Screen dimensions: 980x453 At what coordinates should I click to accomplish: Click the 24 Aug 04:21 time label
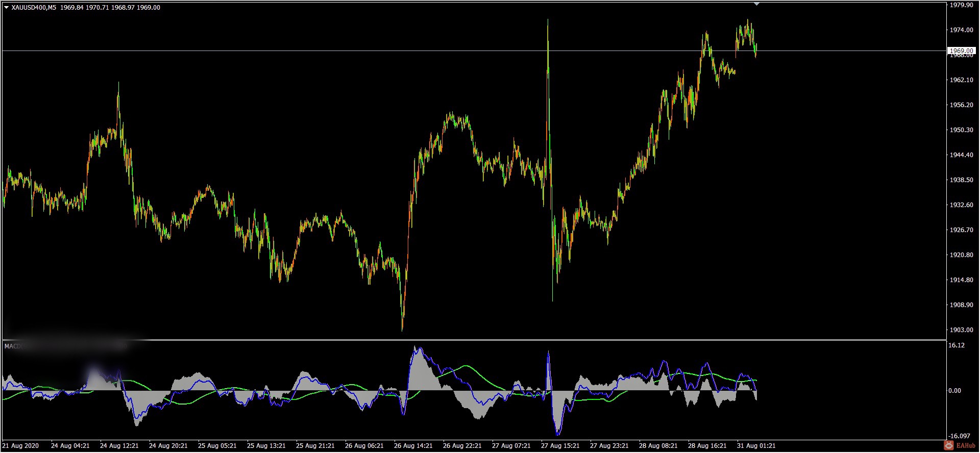(70, 446)
